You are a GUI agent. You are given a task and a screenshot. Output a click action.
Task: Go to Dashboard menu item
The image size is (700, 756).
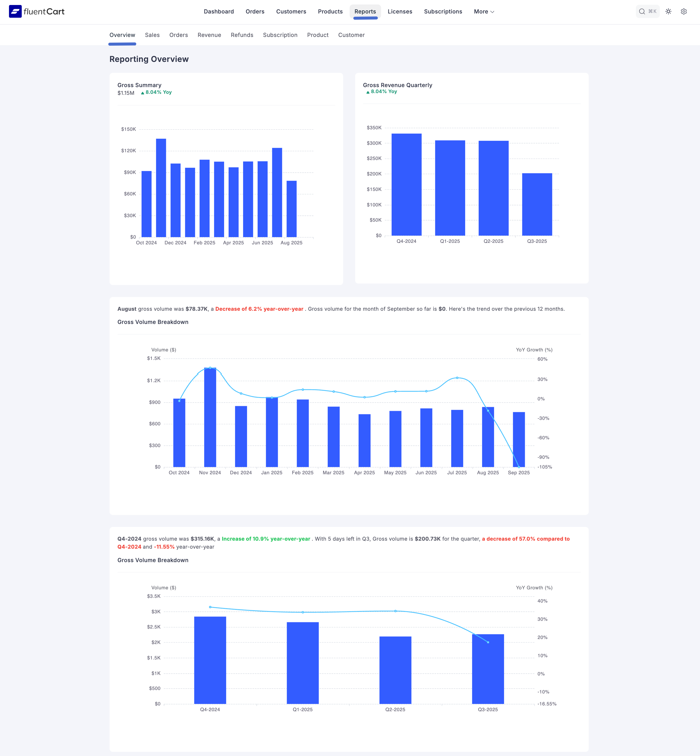pyautogui.click(x=219, y=11)
